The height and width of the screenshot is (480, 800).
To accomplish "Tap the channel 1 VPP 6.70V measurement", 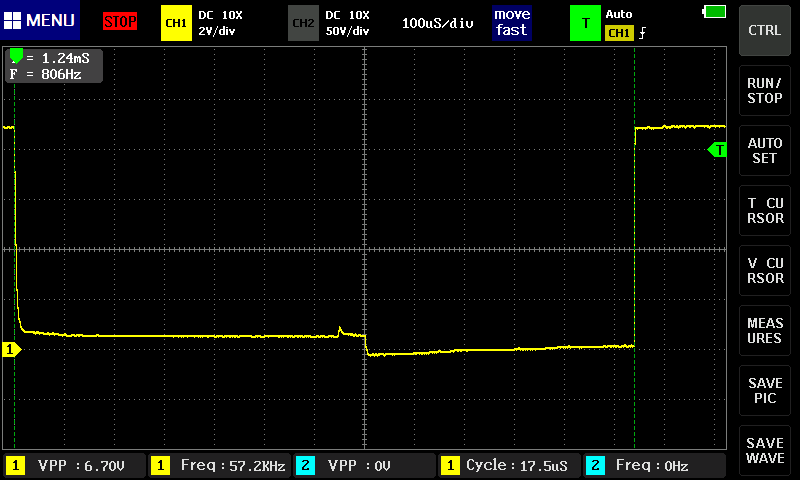I will point(74,465).
